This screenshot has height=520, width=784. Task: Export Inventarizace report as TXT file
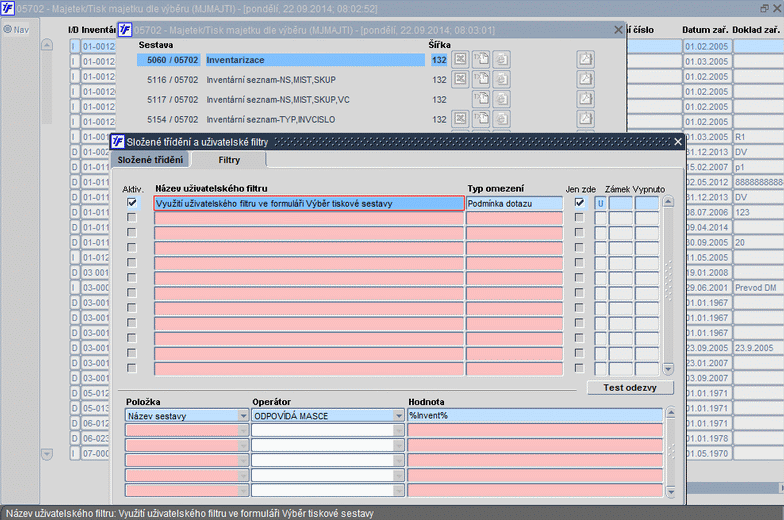[481, 60]
